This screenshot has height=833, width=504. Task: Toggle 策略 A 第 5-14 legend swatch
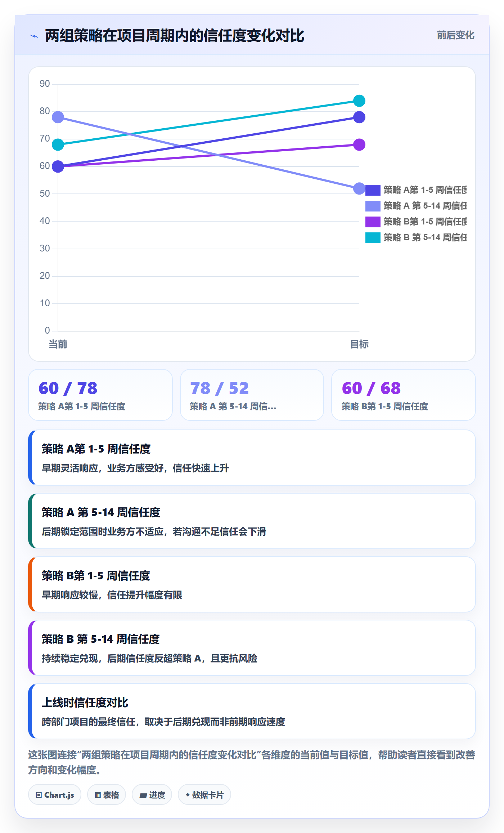(x=373, y=206)
